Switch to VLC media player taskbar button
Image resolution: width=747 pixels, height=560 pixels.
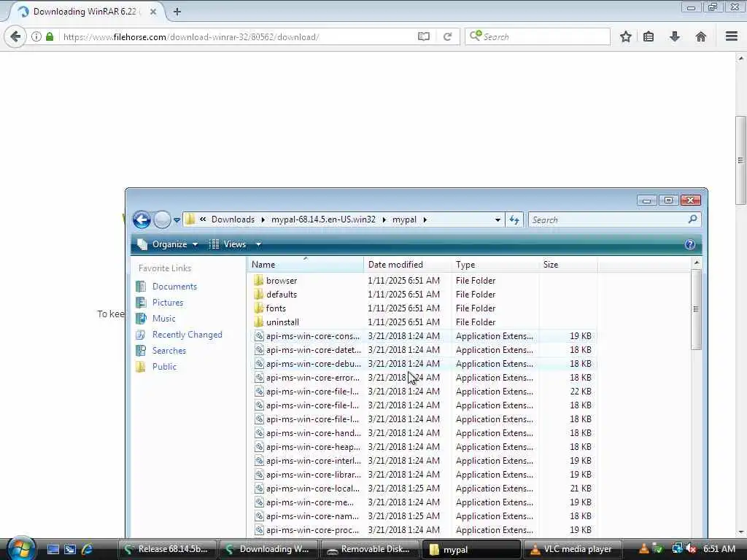coord(573,549)
